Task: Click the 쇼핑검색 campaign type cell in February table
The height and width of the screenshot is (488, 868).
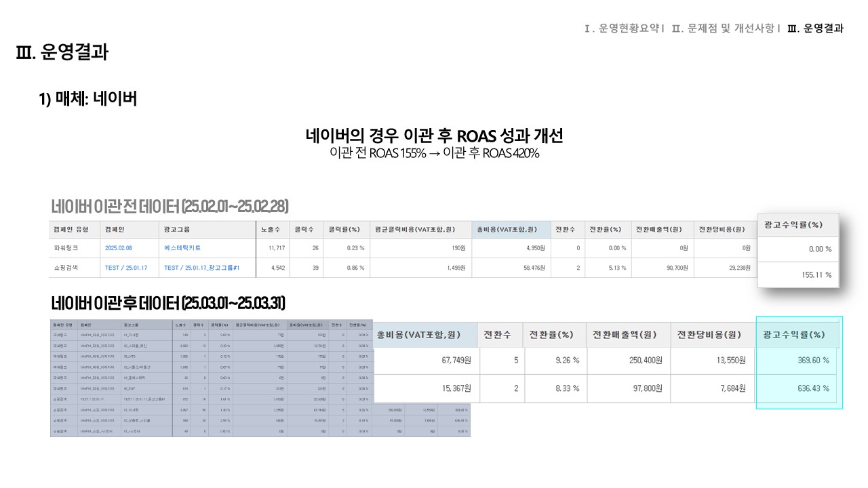Action: (x=66, y=268)
